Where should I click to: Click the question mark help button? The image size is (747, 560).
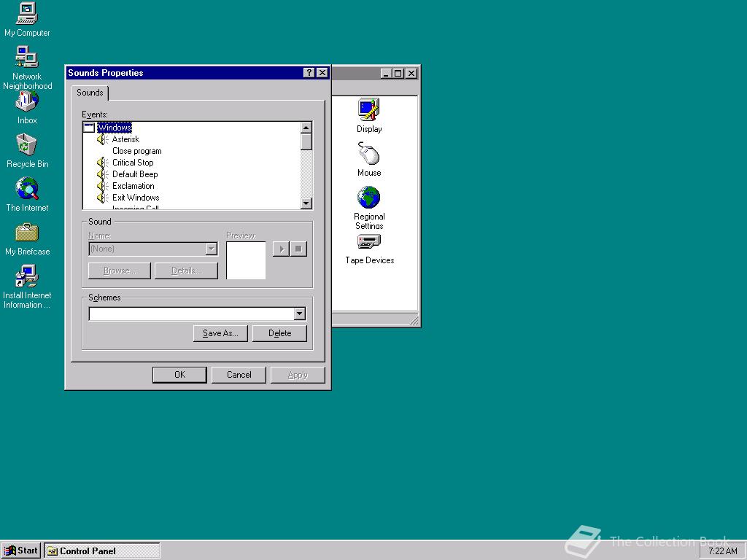pyautogui.click(x=309, y=72)
